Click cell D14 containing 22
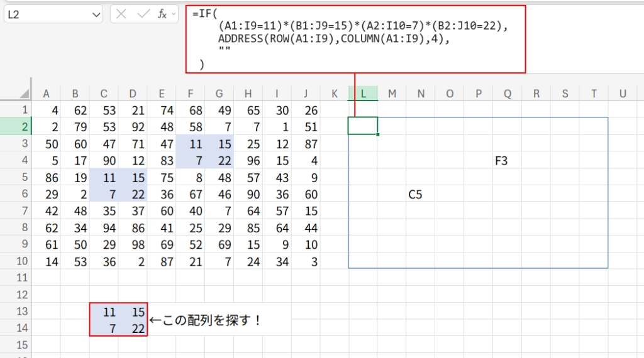The width and height of the screenshot is (644, 358). click(x=132, y=328)
